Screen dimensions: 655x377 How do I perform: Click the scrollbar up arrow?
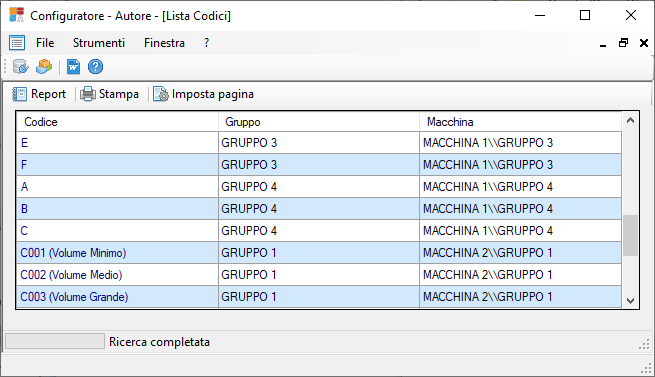click(630, 121)
